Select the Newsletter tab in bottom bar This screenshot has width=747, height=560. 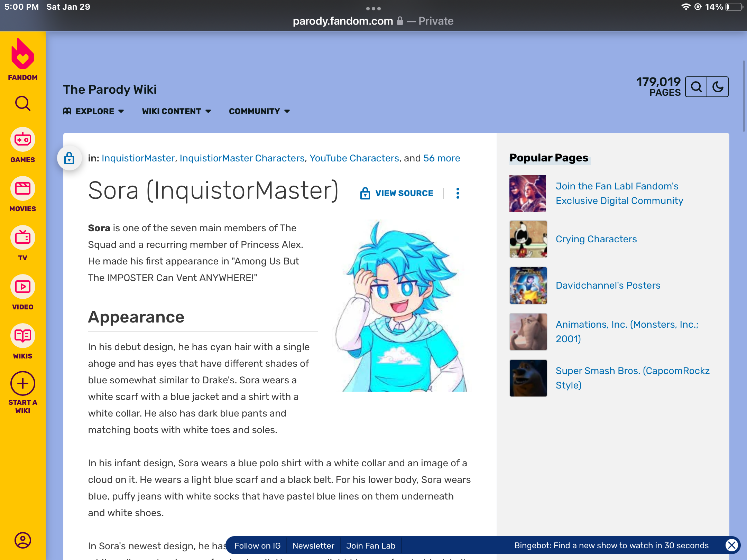[x=313, y=545]
